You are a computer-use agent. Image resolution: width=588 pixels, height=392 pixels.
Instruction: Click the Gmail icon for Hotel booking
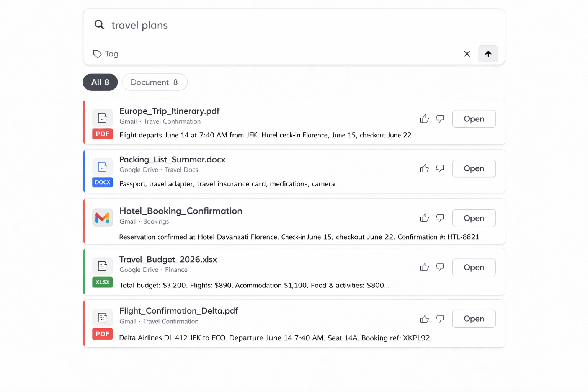click(102, 217)
